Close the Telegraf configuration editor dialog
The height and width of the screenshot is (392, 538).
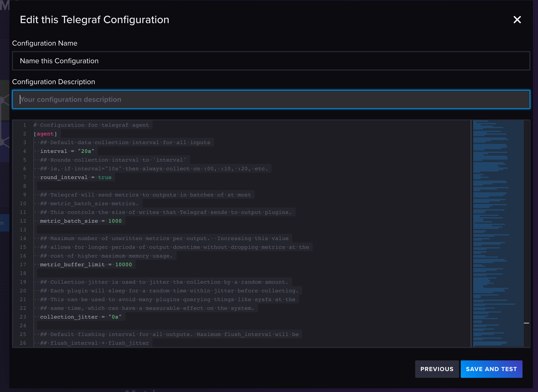(x=517, y=20)
